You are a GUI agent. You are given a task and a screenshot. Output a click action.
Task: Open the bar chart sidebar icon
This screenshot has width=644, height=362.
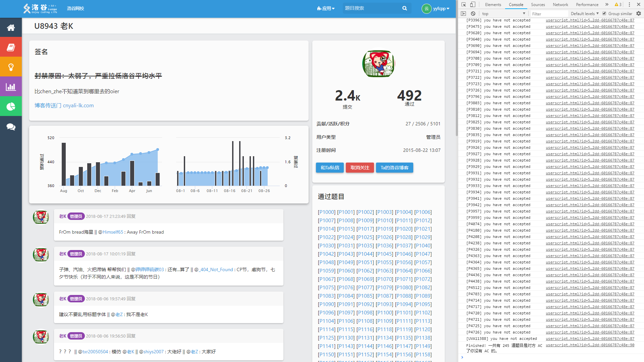point(11,87)
